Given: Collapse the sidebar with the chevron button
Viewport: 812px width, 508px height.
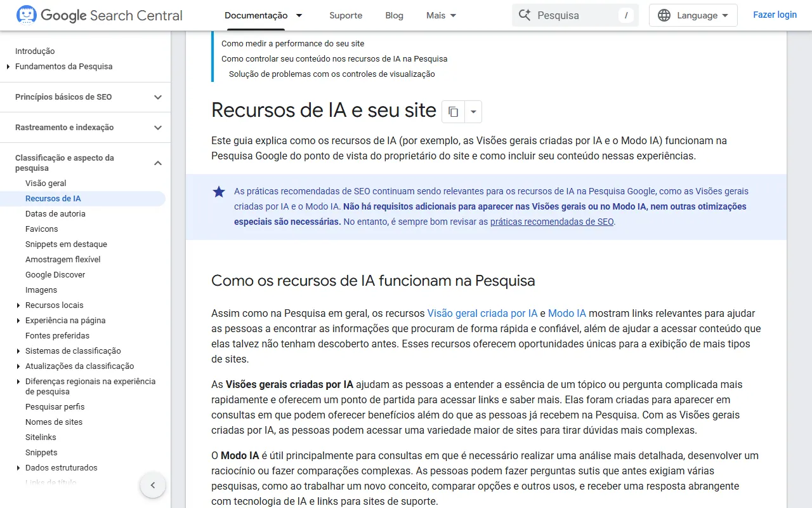Looking at the screenshot, I should click(x=153, y=486).
